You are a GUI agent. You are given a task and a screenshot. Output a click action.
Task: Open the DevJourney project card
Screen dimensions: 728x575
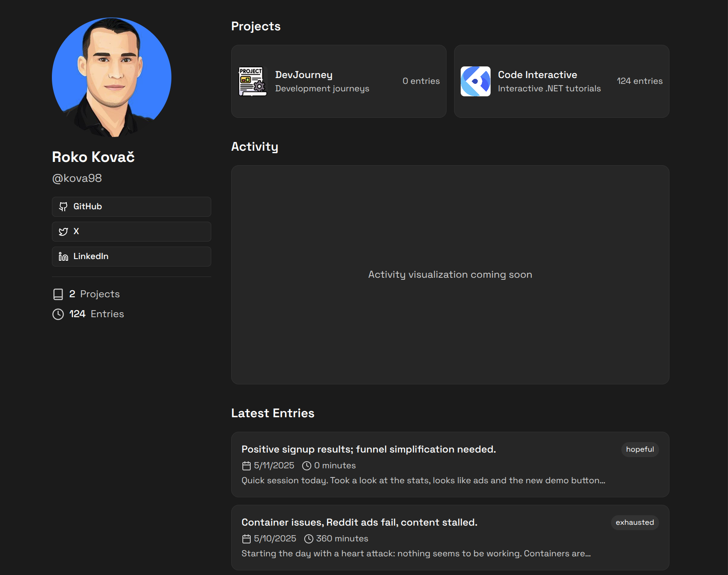click(339, 81)
